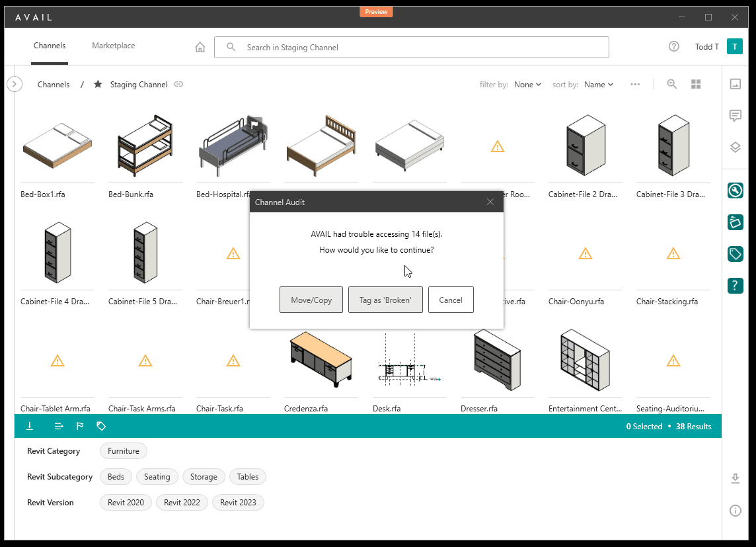Image resolution: width=756 pixels, height=547 pixels.
Task: Click the layers icon in right sidebar
Action: click(x=735, y=147)
